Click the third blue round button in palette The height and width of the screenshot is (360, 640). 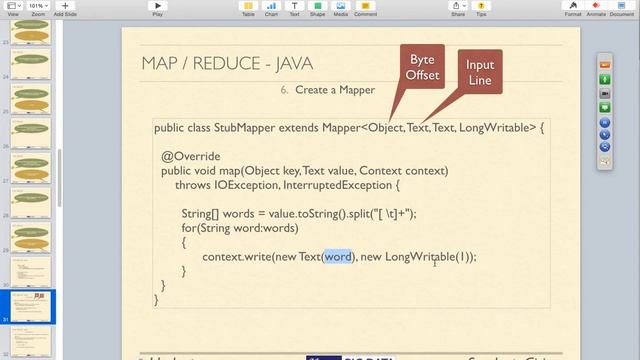[605, 147]
